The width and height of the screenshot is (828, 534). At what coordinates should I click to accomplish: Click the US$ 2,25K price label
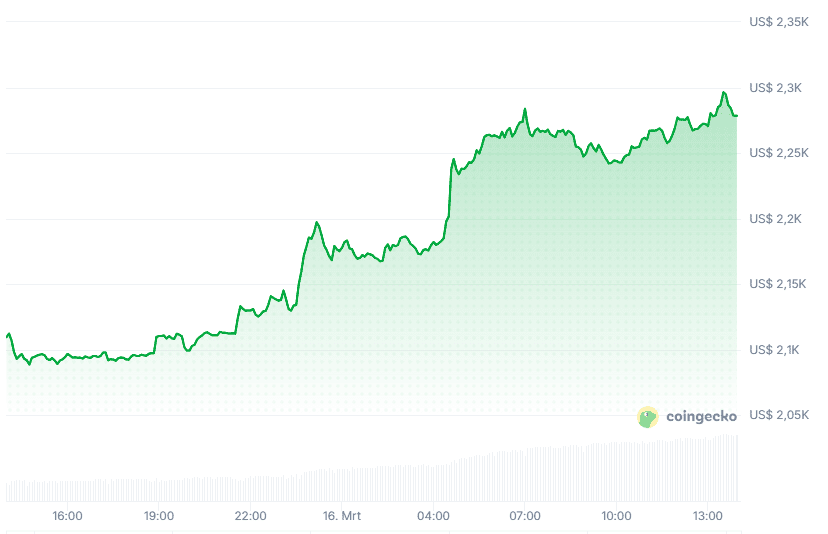coord(778,153)
